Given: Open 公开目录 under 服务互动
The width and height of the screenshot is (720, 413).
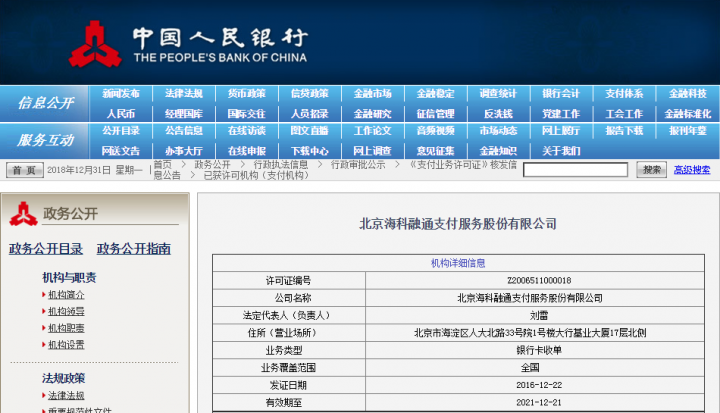Looking at the screenshot, I should point(121,131).
